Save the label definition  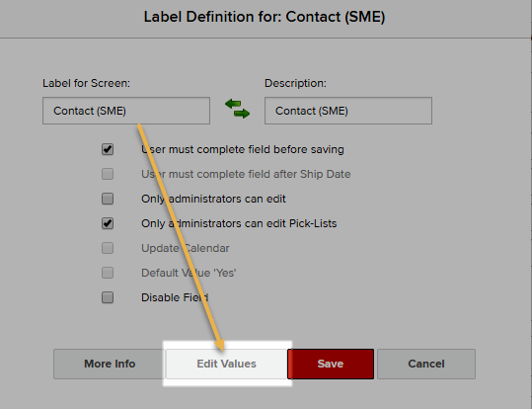(331, 364)
